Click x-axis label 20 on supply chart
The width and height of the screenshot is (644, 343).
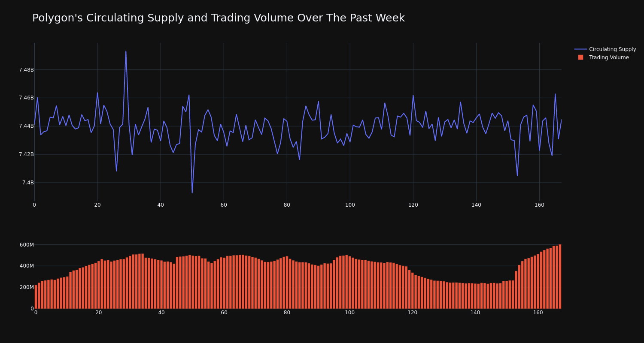pyautogui.click(x=97, y=205)
